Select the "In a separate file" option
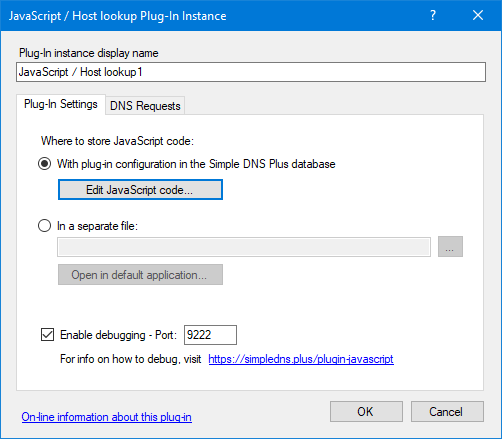The width and height of the screenshot is (502, 439). click(44, 226)
